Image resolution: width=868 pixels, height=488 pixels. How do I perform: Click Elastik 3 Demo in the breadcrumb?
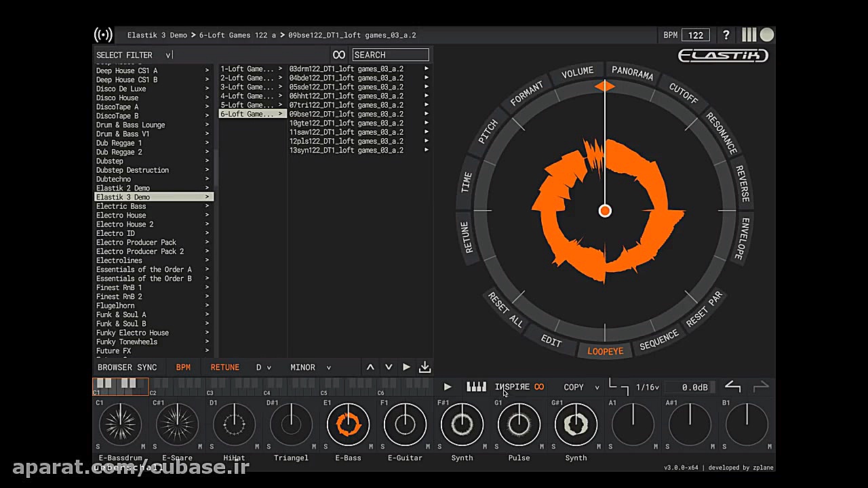(157, 35)
